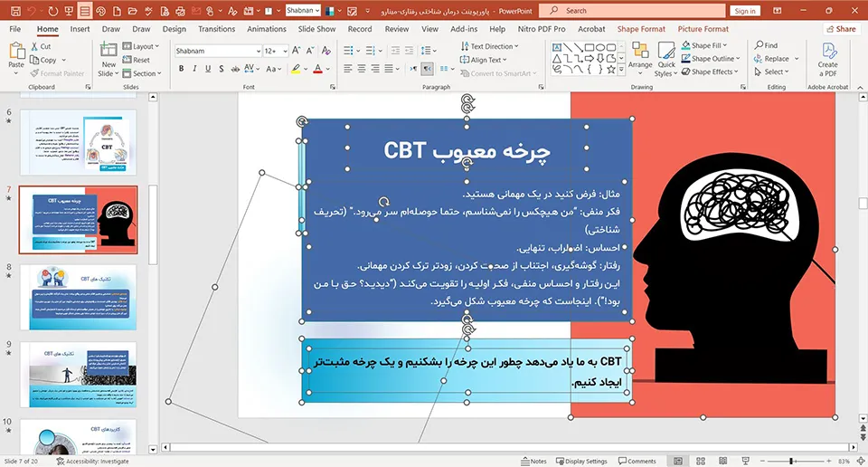Open the font size dropdown
The image size is (868, 467).
(x=285, y=51)
